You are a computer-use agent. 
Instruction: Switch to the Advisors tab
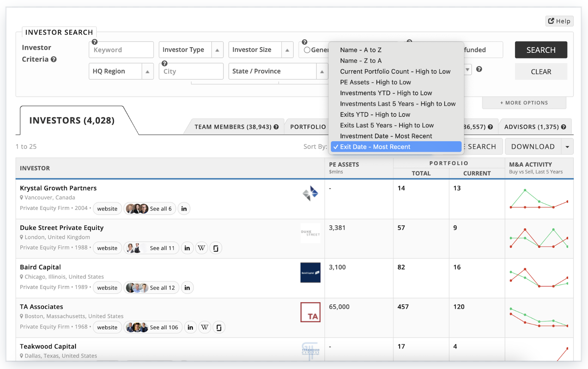coord(531,127)
